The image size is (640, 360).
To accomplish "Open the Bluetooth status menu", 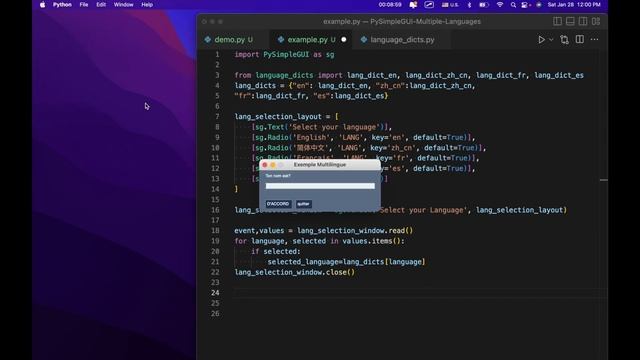I will [x=469, y=5].
